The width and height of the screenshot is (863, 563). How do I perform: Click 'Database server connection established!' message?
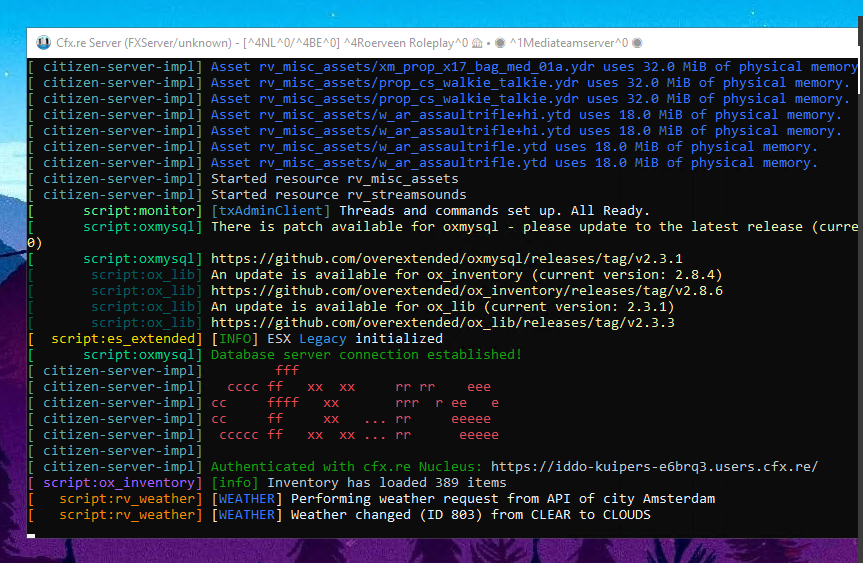point(366,355)
